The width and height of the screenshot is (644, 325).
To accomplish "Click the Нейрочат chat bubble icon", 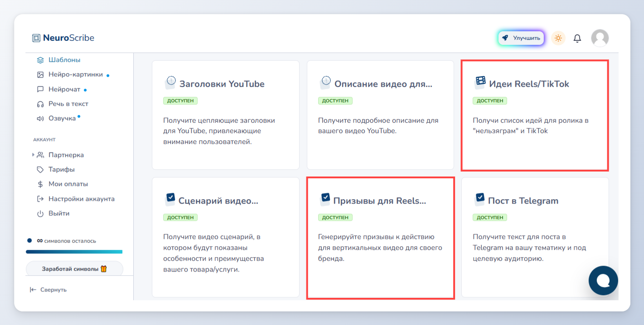I will coord(40,89).
